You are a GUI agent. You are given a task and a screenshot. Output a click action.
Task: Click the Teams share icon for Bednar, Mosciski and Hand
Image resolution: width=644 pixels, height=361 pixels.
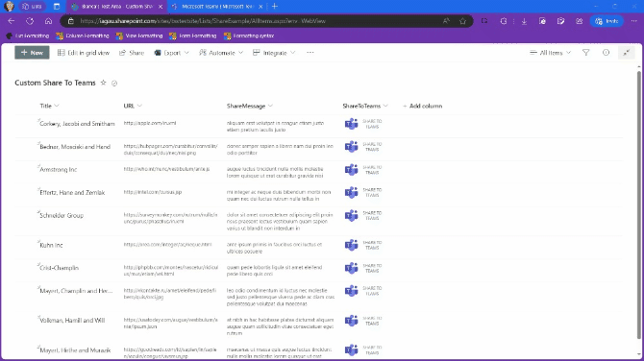pyautogui.click(x=351, y=147)
